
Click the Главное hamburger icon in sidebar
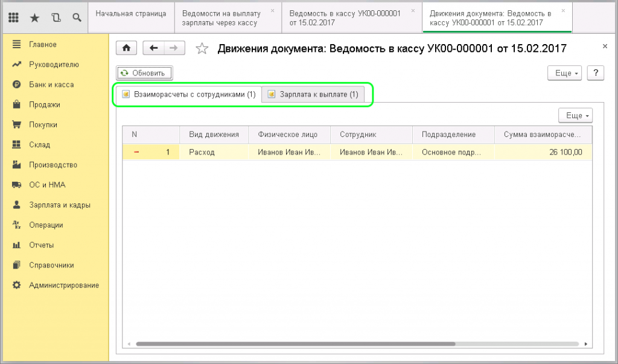click(x=16, y=45)
